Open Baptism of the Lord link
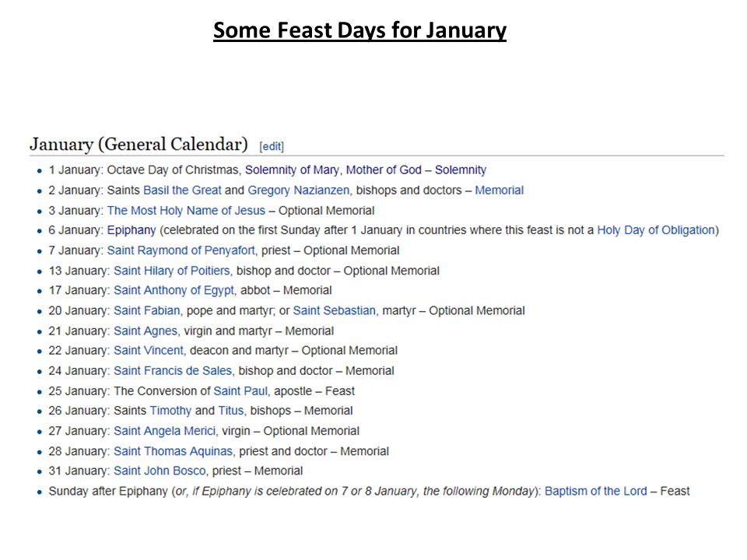The height and width of the screenshot is (560, 747). pos(595,492)
